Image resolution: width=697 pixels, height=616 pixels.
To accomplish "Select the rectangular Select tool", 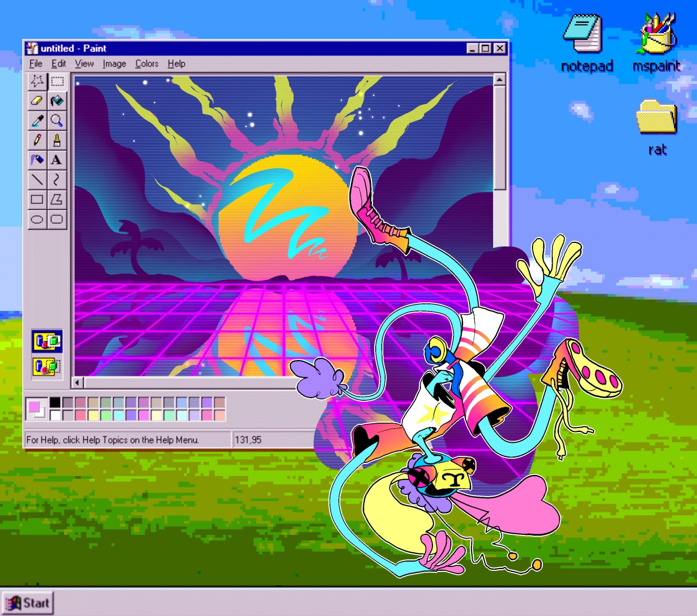I will 57,82.
